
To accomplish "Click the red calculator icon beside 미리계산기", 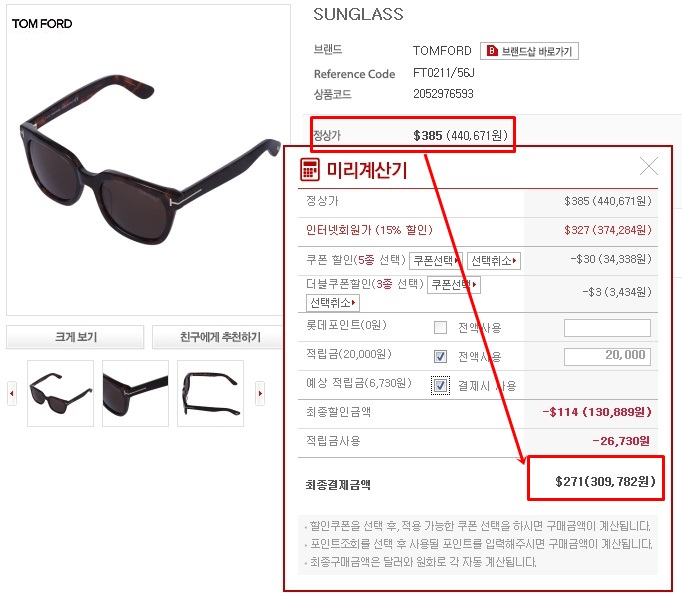I will pos(310,169).
